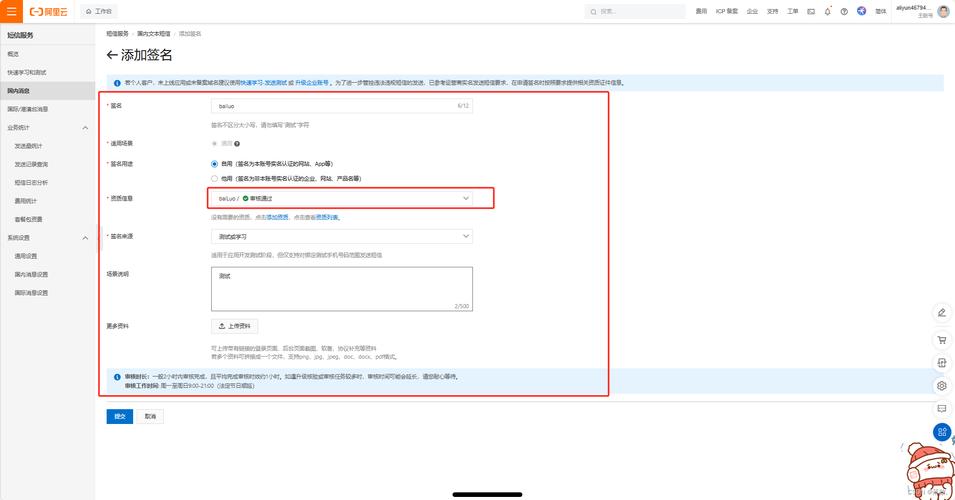Switch language via 简体 option
Viewport: 955px width, 500px height.
click(x=881, y=11)
